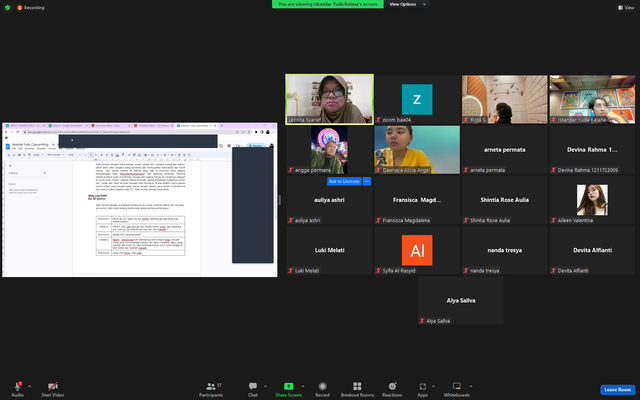
Task: Select angga permana's video tile
Action: point(329,150)
